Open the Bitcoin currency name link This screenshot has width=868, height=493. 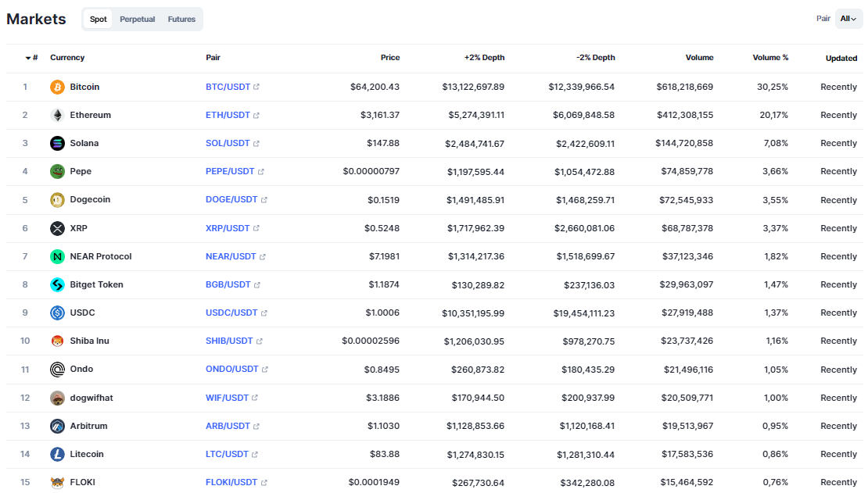pyautogui.click(x=84, y=87)
